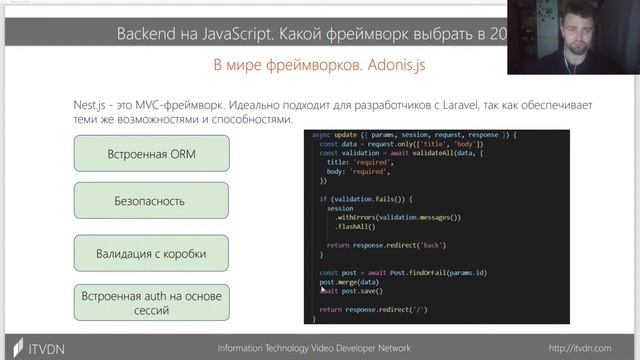The height and width of the screenshot is (360, 640).
Task: Select 'Встроенная auth на основе сессий' box
Action: pos(151,302)
